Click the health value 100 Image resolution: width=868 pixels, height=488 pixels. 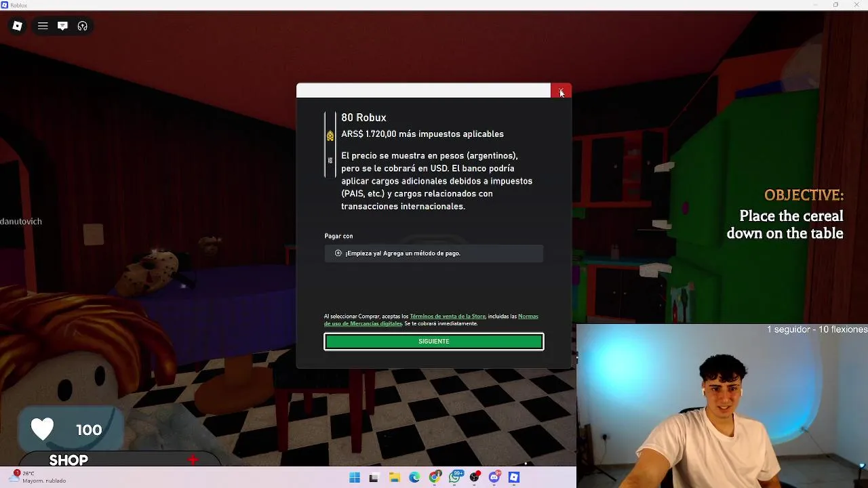[x=89, y=430]
